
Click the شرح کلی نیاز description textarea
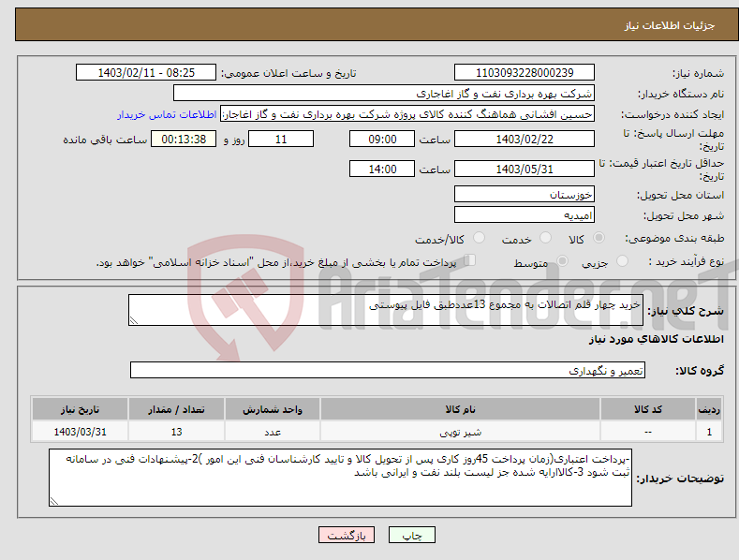[386, 310]
